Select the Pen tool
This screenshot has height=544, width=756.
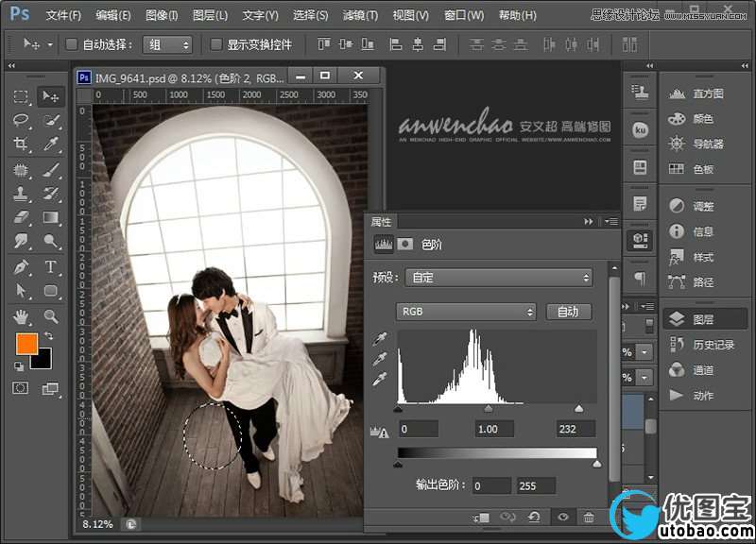click(x=21, y=267)
